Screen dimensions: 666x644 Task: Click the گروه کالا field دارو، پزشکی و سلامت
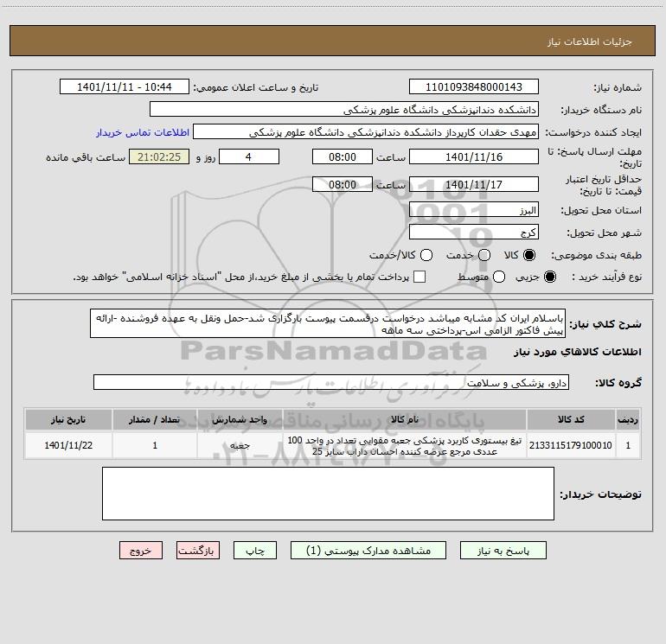tap(331, 382)
